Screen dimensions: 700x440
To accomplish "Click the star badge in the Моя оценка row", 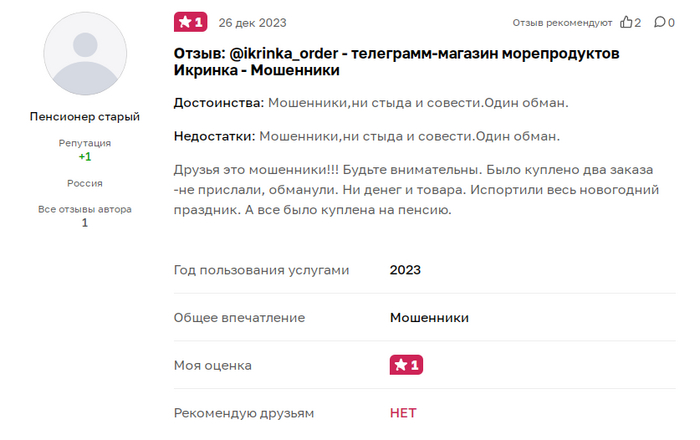I will (x=406, y=366).
